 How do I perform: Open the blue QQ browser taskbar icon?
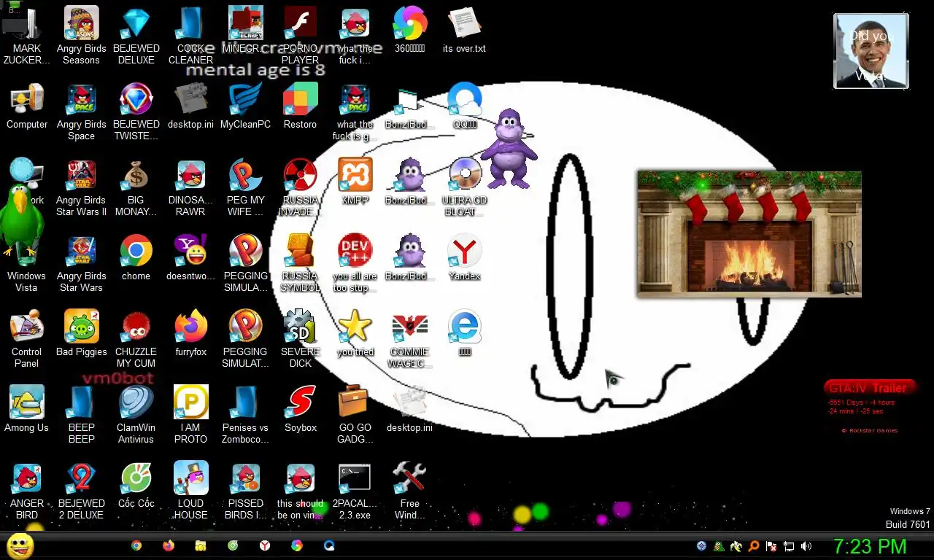point(329,545)
